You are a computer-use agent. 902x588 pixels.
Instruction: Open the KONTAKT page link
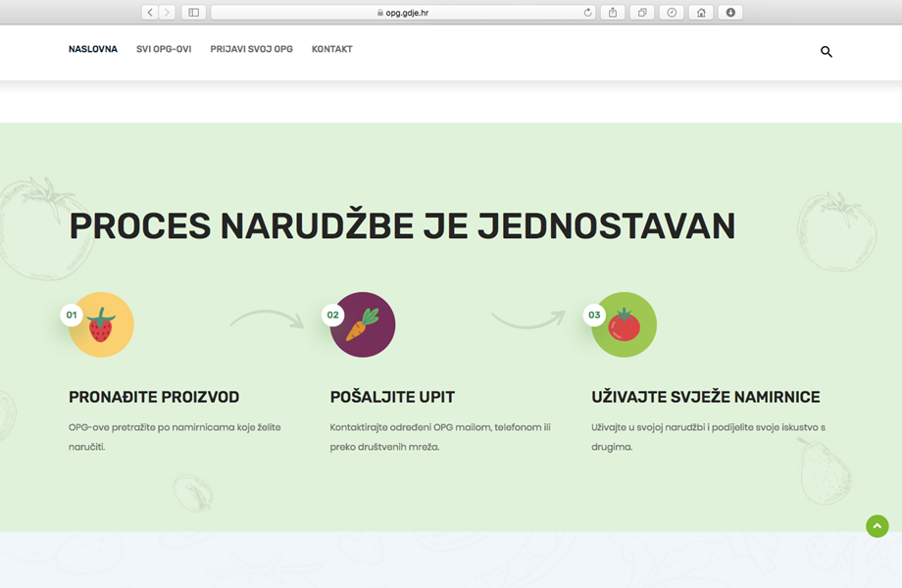click(x=332, y=49)
